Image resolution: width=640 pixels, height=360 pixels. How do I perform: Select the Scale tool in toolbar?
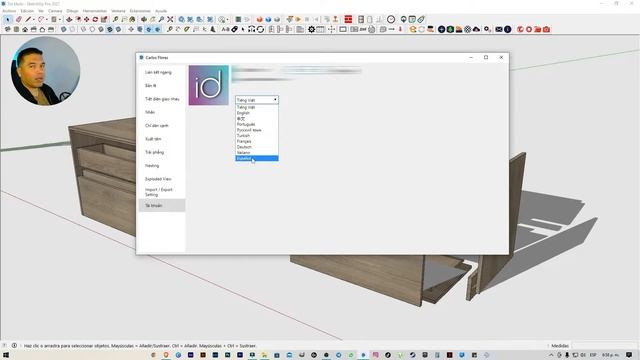[104, 19]
